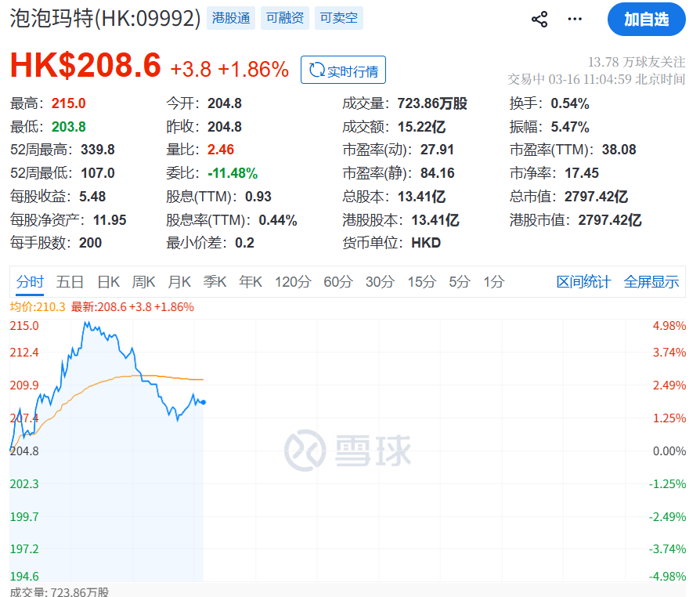Select the 60分 interval tab

click(x=338, y=282)
